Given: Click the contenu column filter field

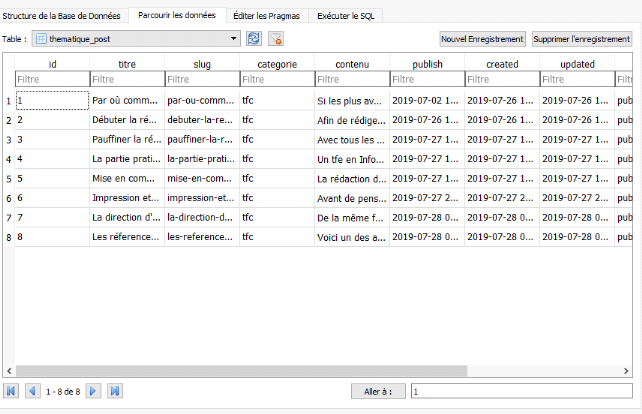Looking at the screenshot, I should coord(352,79).
